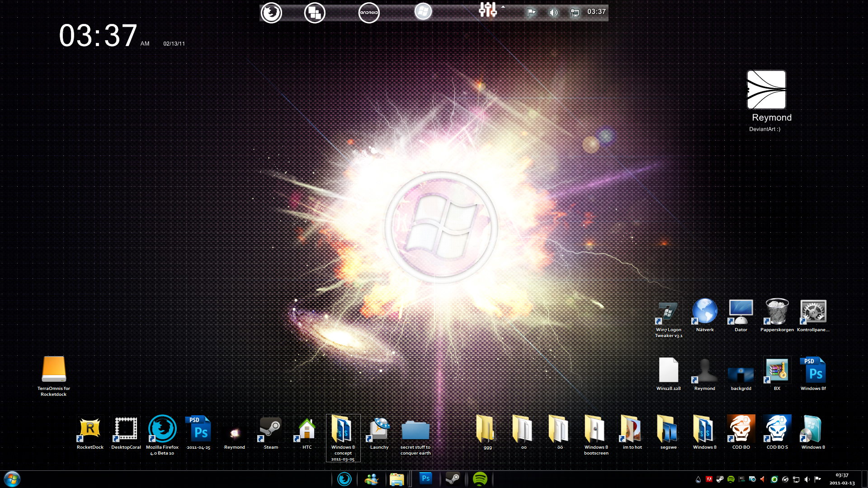Open Firefox from the top dock bar
The width and height of the screenshot is (868, 488).
click(271, 13)
